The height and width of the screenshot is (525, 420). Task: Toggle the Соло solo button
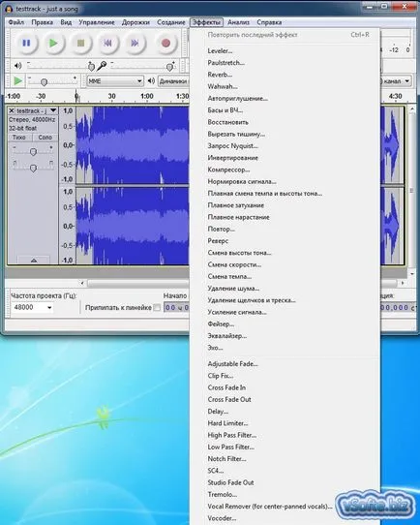click(x=45, y=138)
